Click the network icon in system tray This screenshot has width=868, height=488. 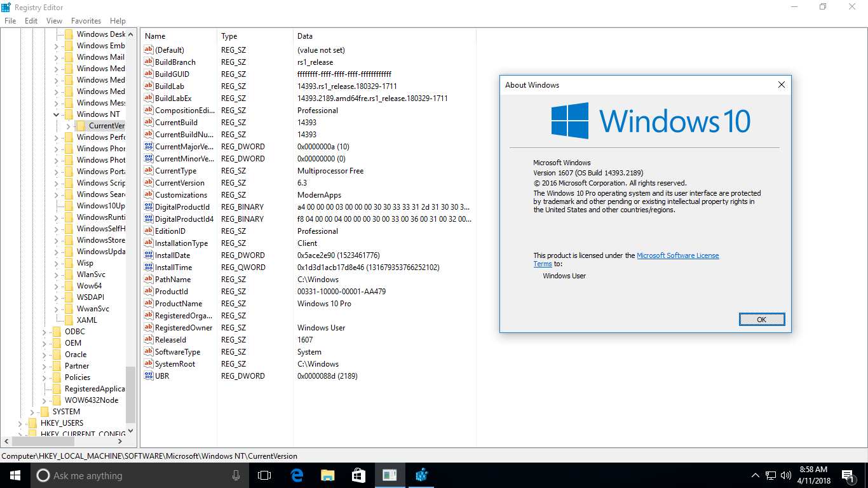[771, 475]
